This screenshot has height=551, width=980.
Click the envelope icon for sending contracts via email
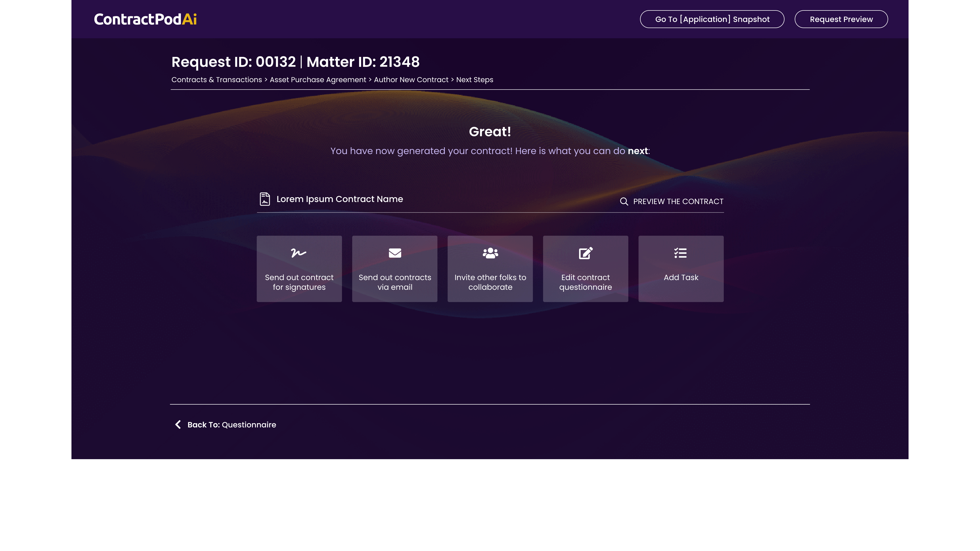(x=395, y=253)
